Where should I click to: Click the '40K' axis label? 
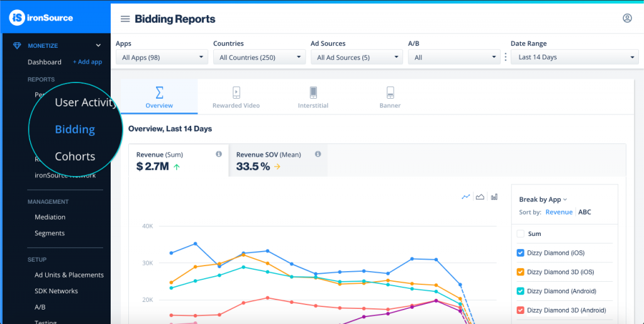click(x=147, y=226)
